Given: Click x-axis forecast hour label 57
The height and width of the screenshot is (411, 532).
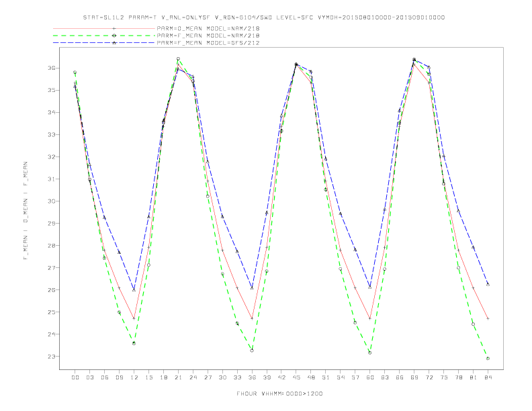Looking at the screenshot, I should [x=355, y=377].
